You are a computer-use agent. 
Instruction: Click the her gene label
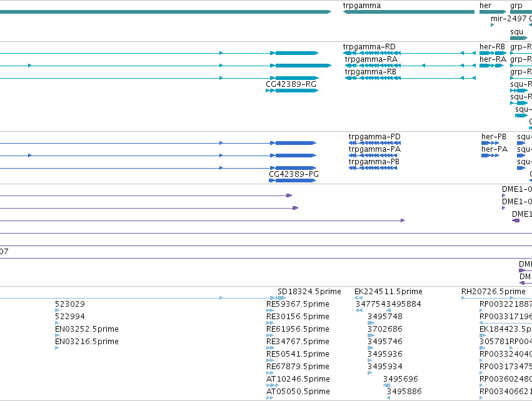tap(485, 6)
